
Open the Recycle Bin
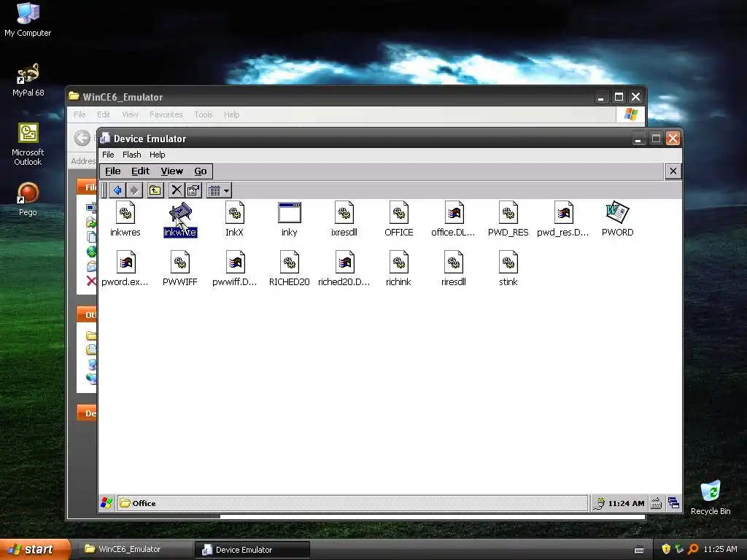(x=711, y=497)
